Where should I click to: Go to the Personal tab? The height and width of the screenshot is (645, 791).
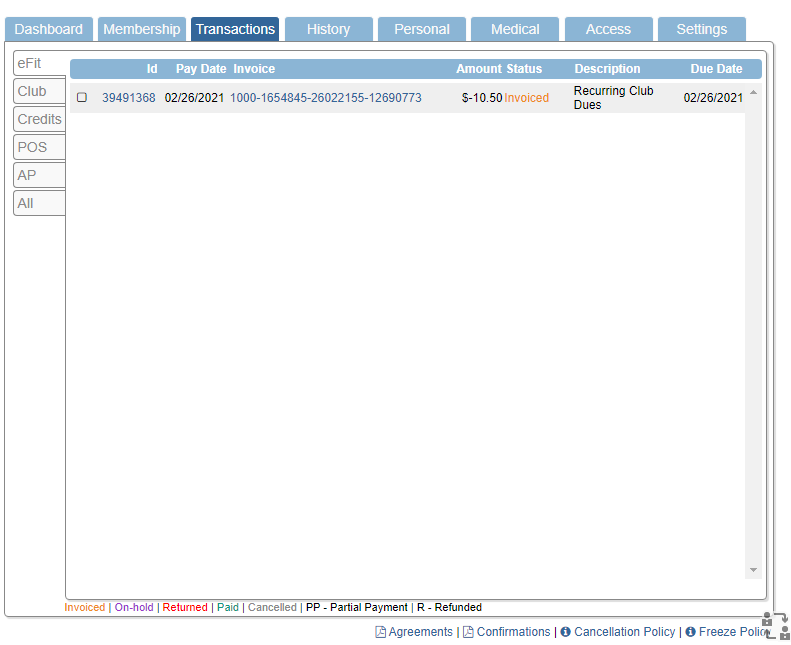pyautogui.click(x=422, y=29)
